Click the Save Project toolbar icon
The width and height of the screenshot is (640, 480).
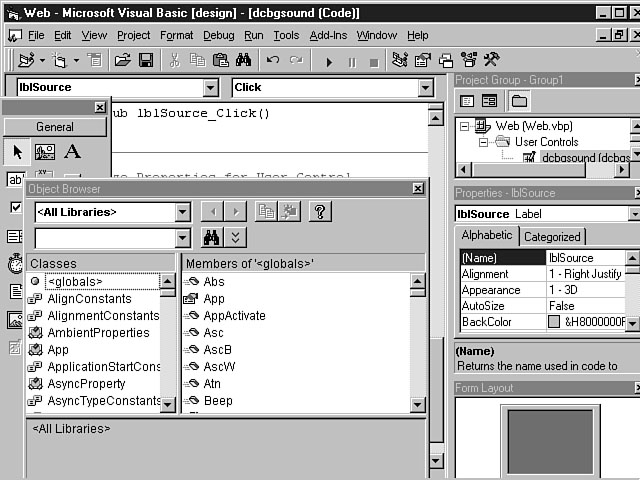(x=146, y=61)
